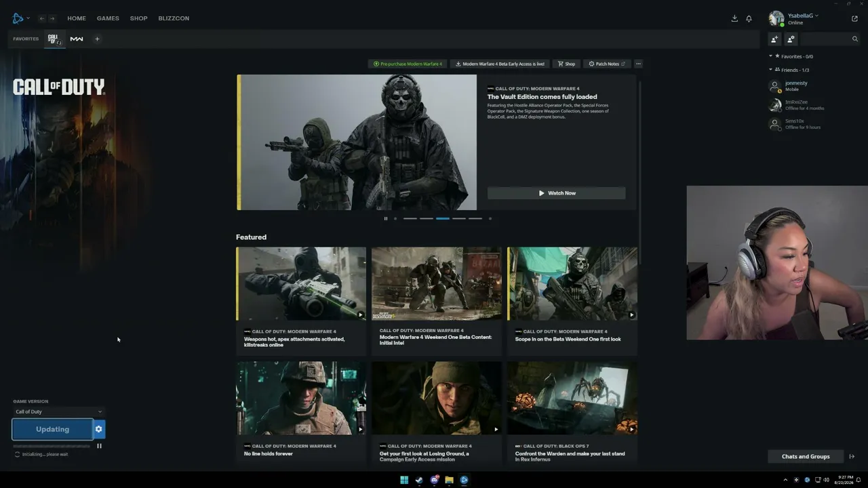Open 'Confront the Warden' Black Ops 7 card
The height and width of the screenshot is (488, 868).
[x=572, y=412]
